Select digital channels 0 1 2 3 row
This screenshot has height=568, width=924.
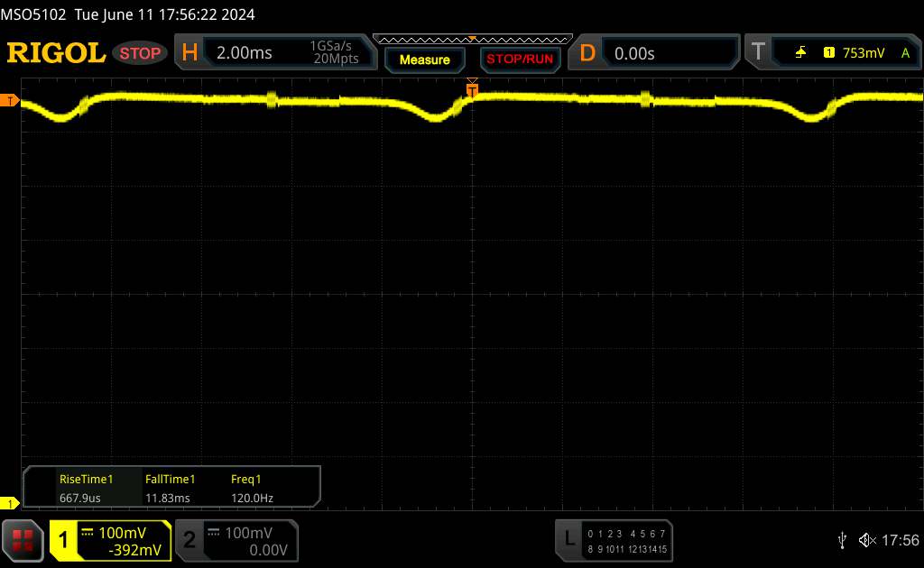pyautogui.click(x=604, y=534)
